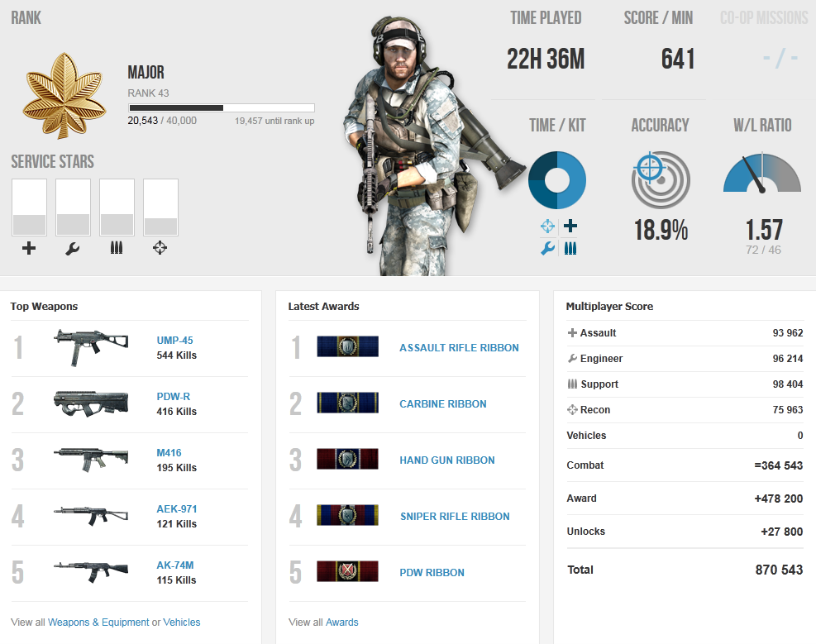Click the UMP-45 weapon image
The width and height of the screenshot is (816, 644).
pyautogui.click(x=91, y=347)
